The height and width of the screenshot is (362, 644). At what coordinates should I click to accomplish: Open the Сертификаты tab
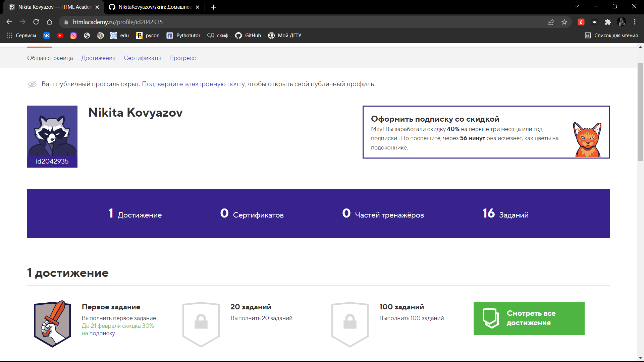coord(142,58)
